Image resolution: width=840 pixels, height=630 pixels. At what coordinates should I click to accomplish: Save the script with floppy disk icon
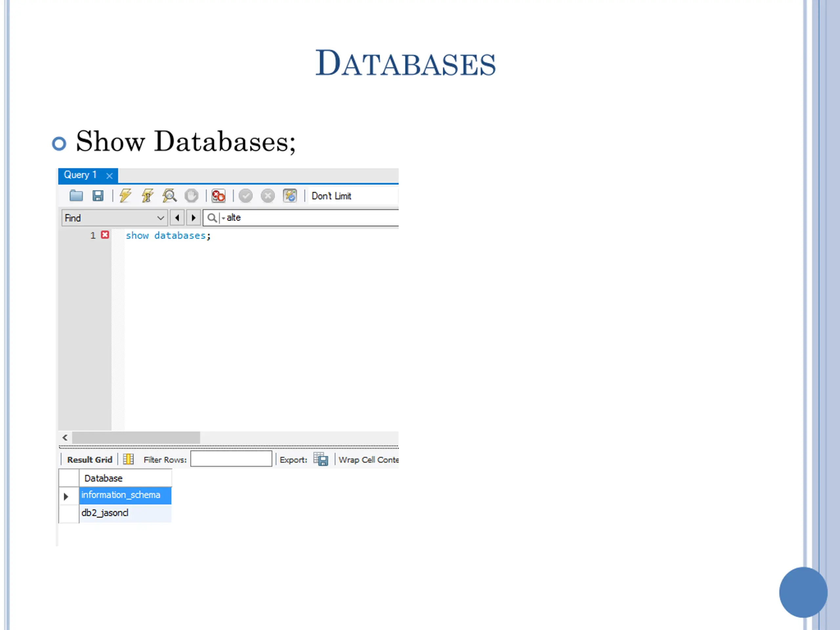tap(98, 196)
